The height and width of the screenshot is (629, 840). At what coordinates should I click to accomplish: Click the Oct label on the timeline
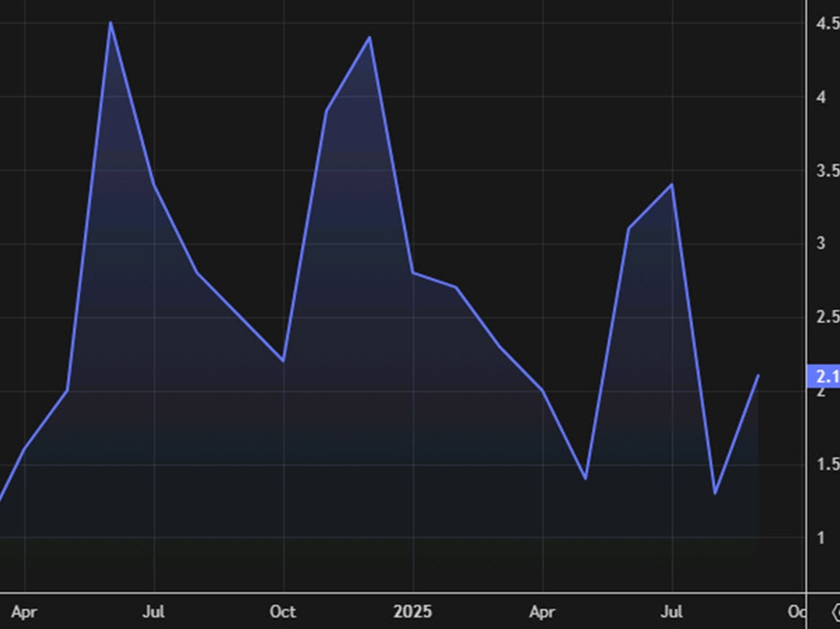pos(283,612)
